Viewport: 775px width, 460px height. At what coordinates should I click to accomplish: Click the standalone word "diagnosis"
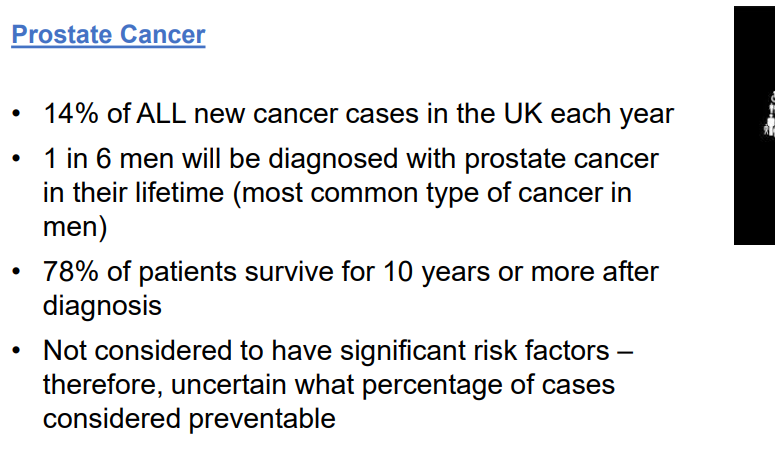pyautogui.click(x=102, y=305)
